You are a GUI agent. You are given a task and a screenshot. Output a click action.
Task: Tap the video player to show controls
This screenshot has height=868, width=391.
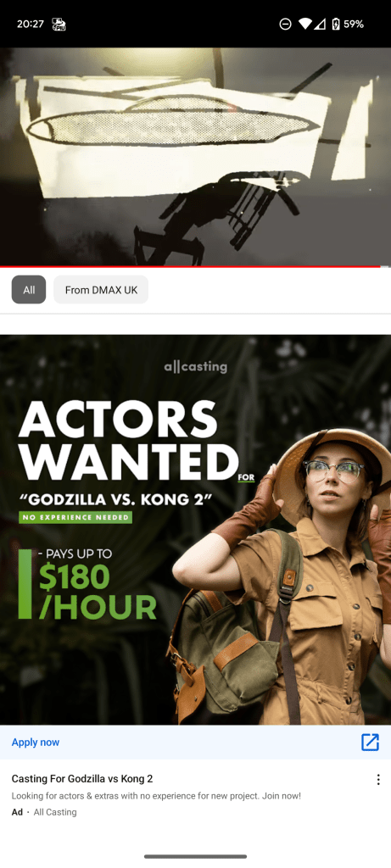point(195,157)
